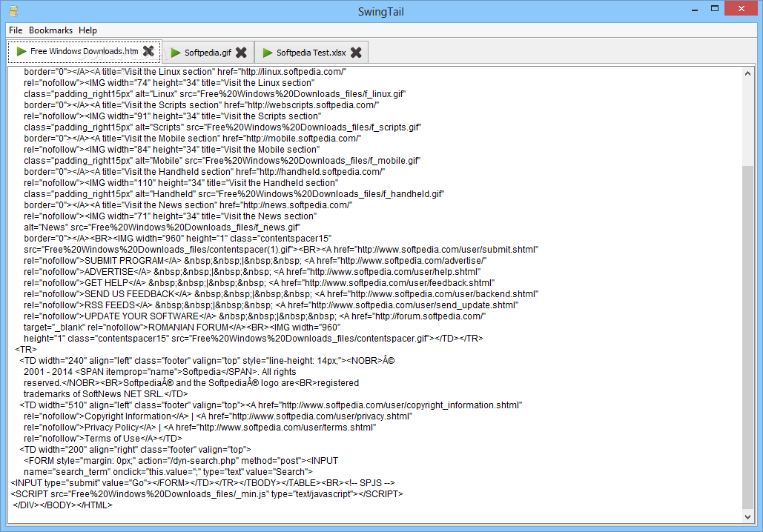Screen dimensions: 763x532
Task: Open the Help menu
Action: [87, 30]
